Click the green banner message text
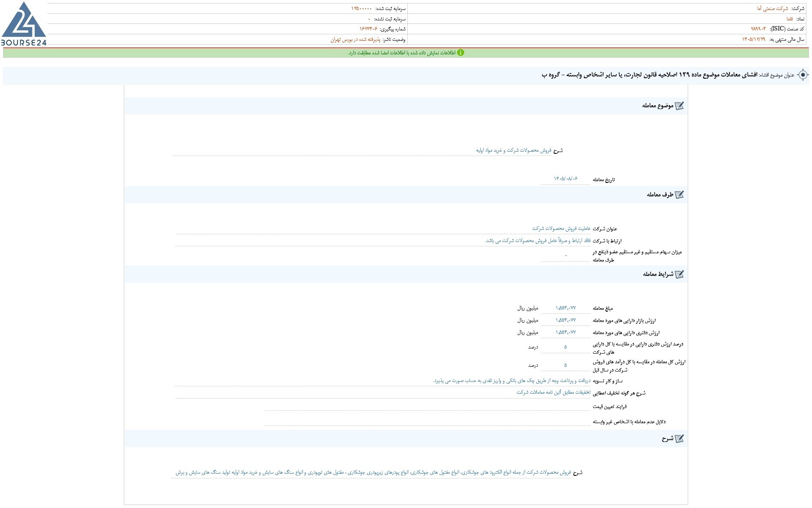The height and width of the screenshot is (508, 812). [402, 53]
